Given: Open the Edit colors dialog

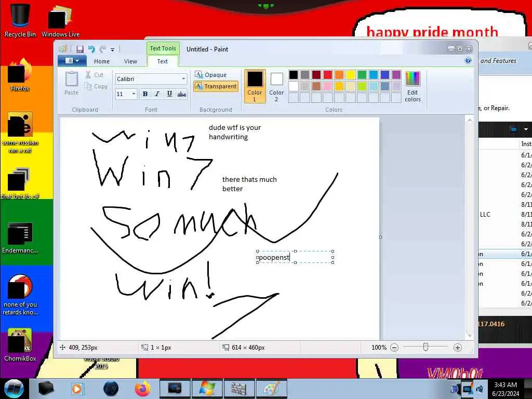Looking at the screenshot, I should coord(413,86).
